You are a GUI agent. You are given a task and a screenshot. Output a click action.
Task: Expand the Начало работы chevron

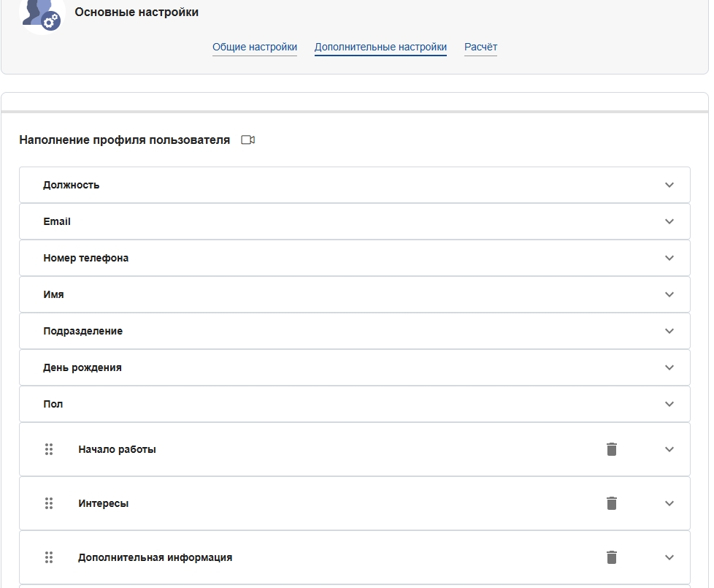pos(669,449)
